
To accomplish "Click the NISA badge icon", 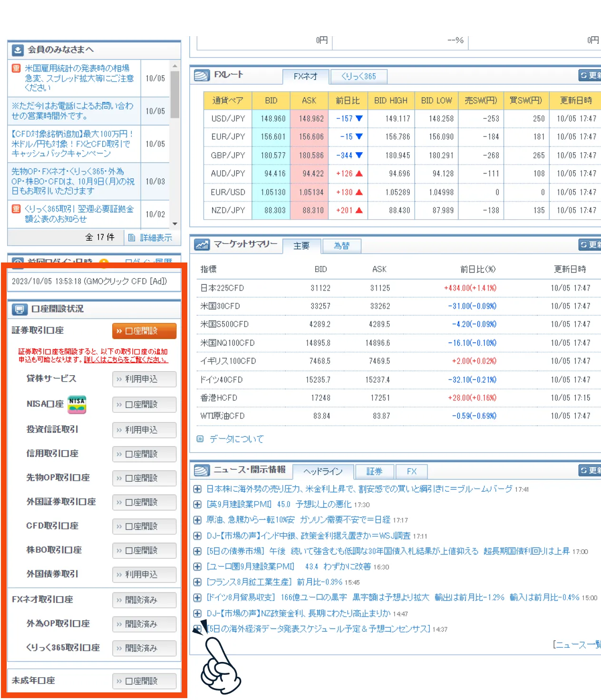I will click(x=77, y=405).
